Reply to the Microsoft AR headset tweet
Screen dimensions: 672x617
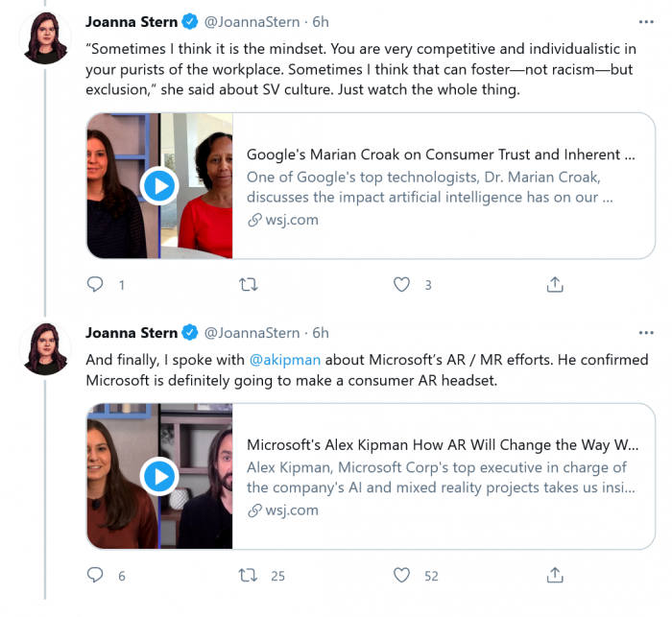pos(95,576)
